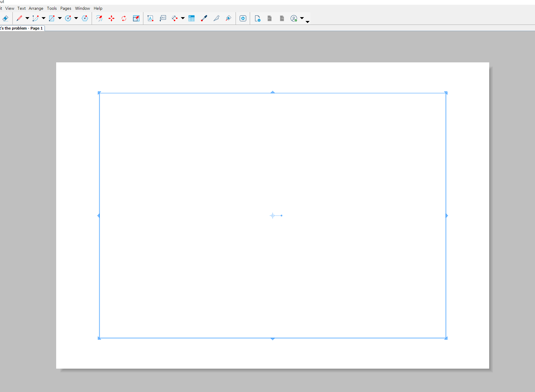The height and width of the screenshot is (392, 535).
Task: Open the Tools menu
Action: tap(52, 8)
